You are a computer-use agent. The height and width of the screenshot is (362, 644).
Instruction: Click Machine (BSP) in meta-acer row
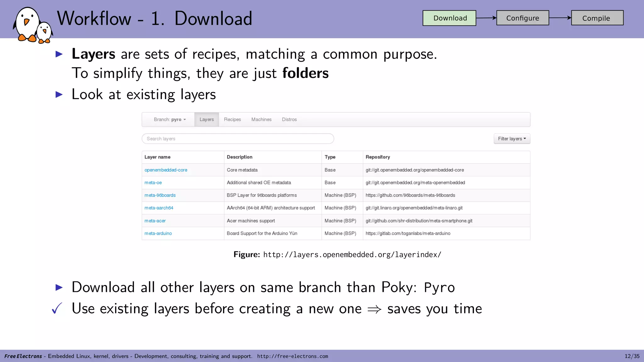pyautogui.click(x=340, y=221)
